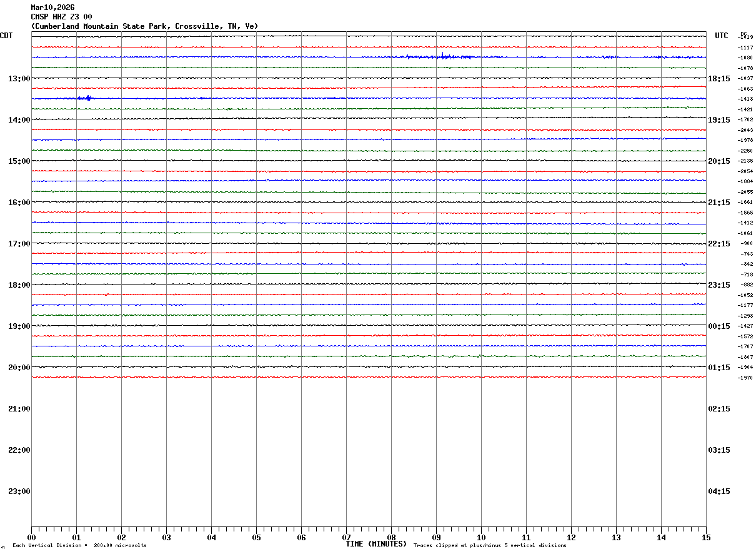
Task: Select the 20:00 CDT hour label
Action: coord(19,368)
